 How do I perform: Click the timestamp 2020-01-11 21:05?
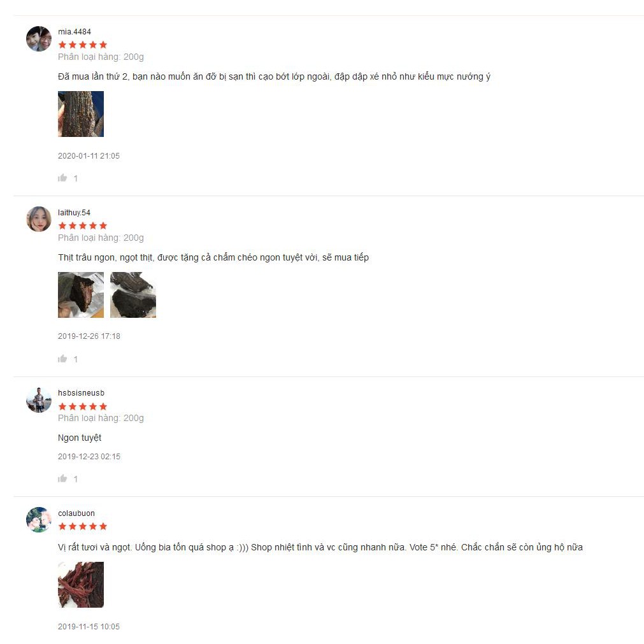click(89, 156)
